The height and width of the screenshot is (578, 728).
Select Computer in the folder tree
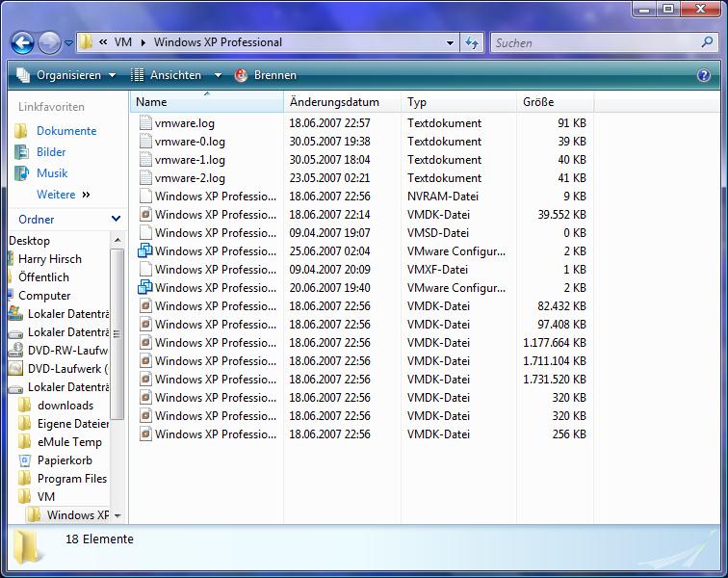tap(44, 296)
